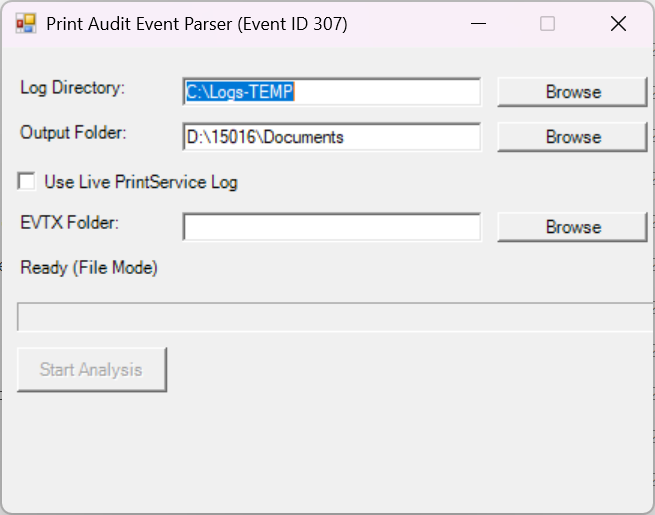Screen dimensions: 655x515
Task: Enable Use Live PrintService Log checkbox
Action: 27,182
